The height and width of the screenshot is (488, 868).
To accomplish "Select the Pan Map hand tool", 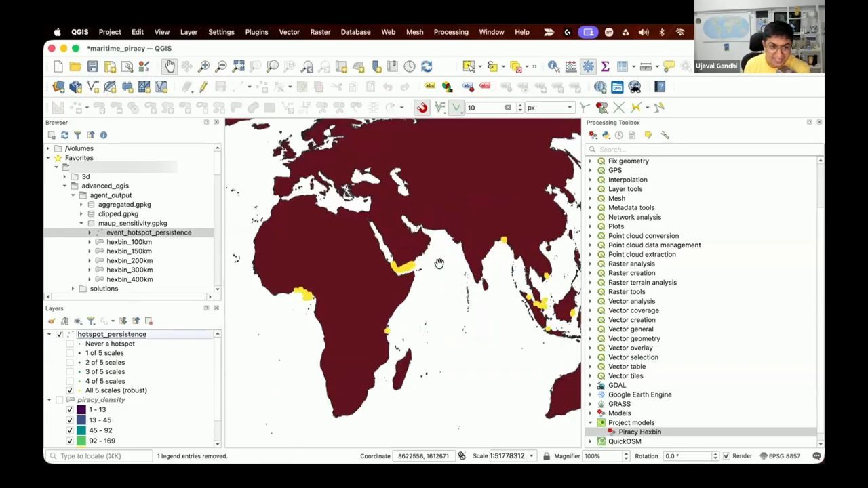I will 169,66.
